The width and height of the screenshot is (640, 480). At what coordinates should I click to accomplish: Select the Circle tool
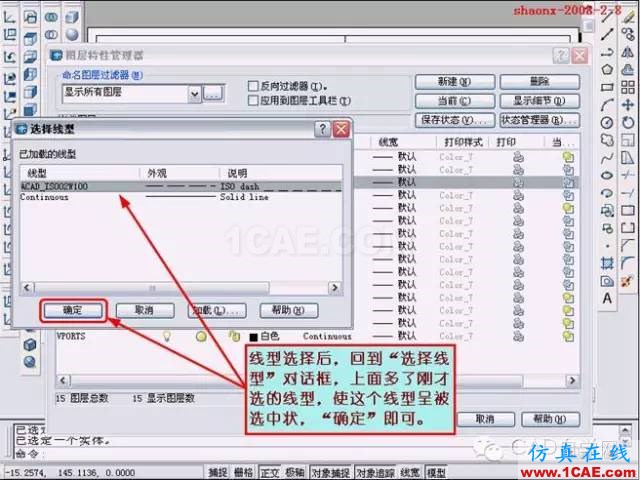pyautogui.click(x=607, y=122)
